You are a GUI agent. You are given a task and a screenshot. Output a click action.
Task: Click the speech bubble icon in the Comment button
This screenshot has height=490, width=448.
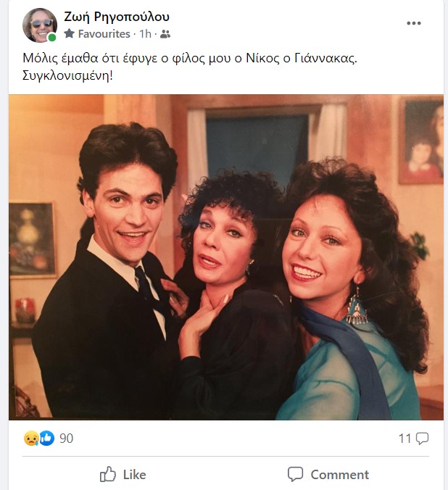pos(295,475)
